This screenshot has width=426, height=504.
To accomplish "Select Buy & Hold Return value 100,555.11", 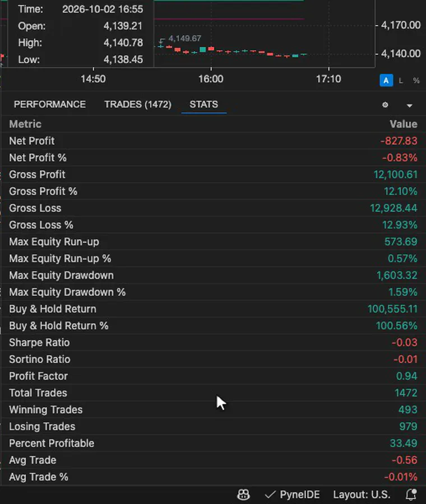I will click(392, 309).
